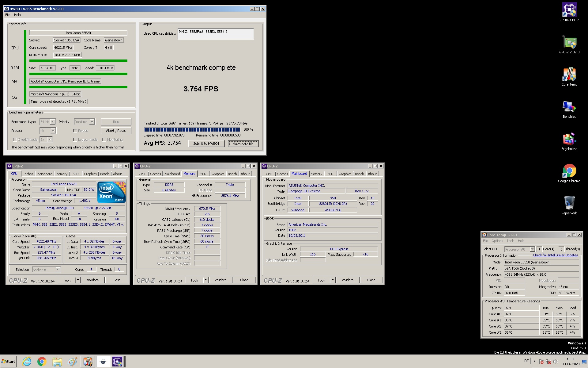This screenshot has height=368, width=588.
Task: Expand Tools arrow in CPU-Z Mainboard window
Action: click(x=333, y=280)
